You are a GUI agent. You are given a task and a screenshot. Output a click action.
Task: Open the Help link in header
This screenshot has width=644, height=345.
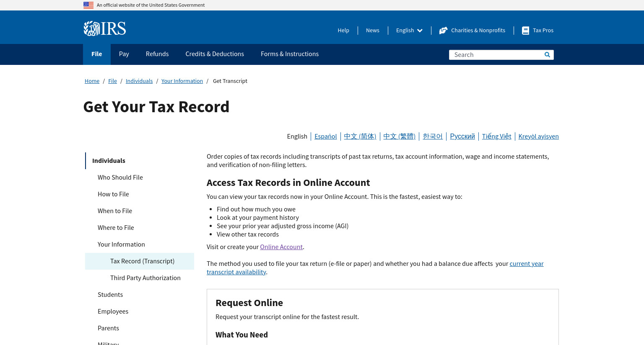(343, 31)
